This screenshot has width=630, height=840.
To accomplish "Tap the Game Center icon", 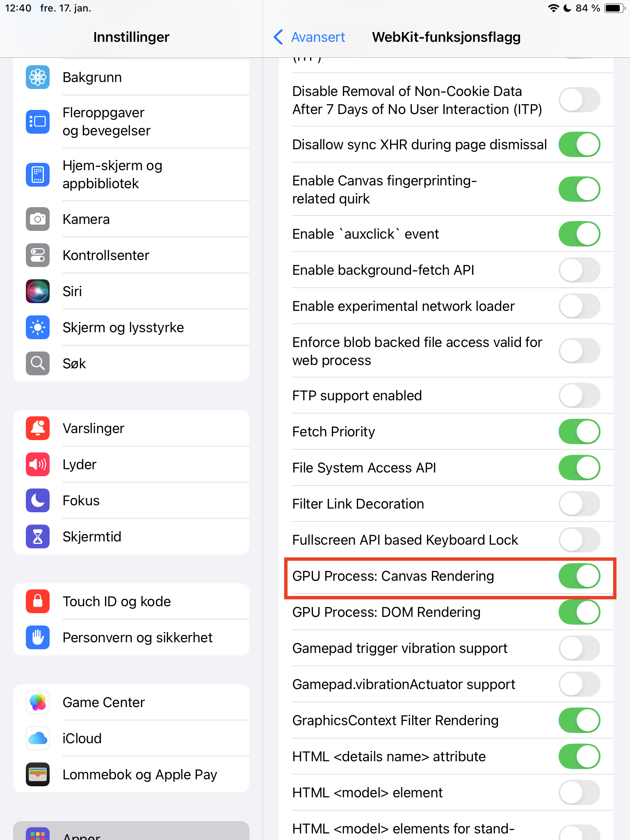I will [x=38, y=702].
